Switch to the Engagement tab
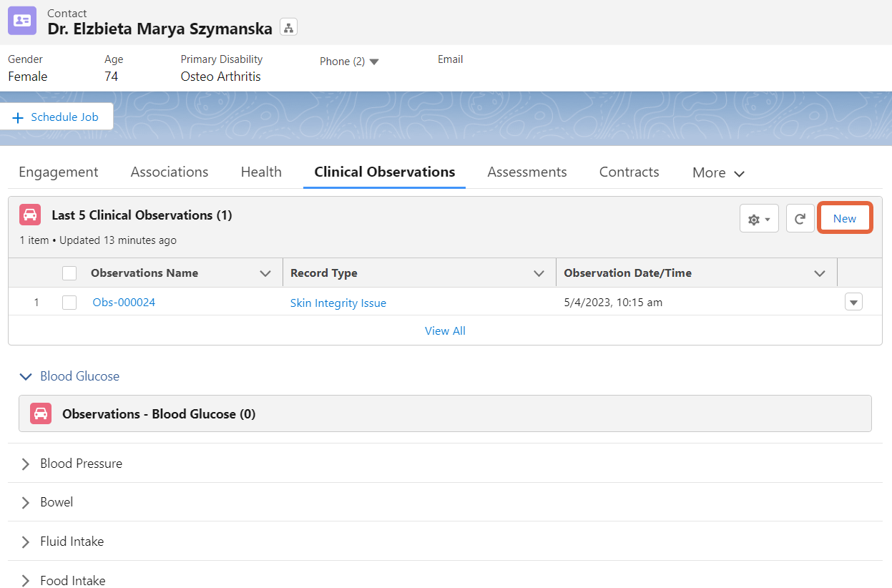Image resolution: width=892 pixels, height=588 pixels. click(x=59, y=172)
